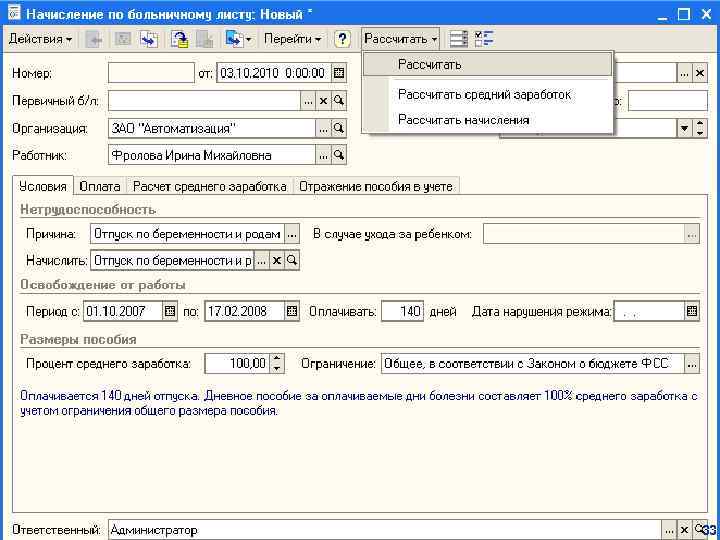Open selection ellipsis for Организация
Image resolution: width=720 pixels, height=540 pixels.
click(x=323, y=129)
